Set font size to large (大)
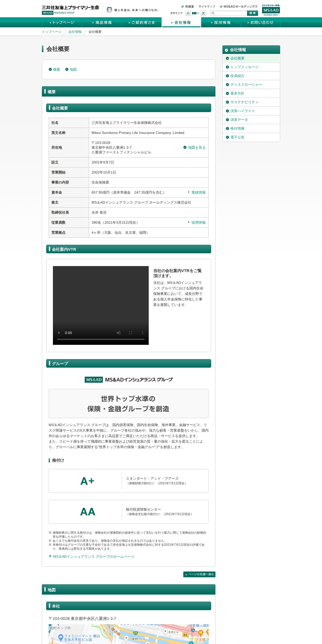The image size is (322, 644). (x=203, y=13)
